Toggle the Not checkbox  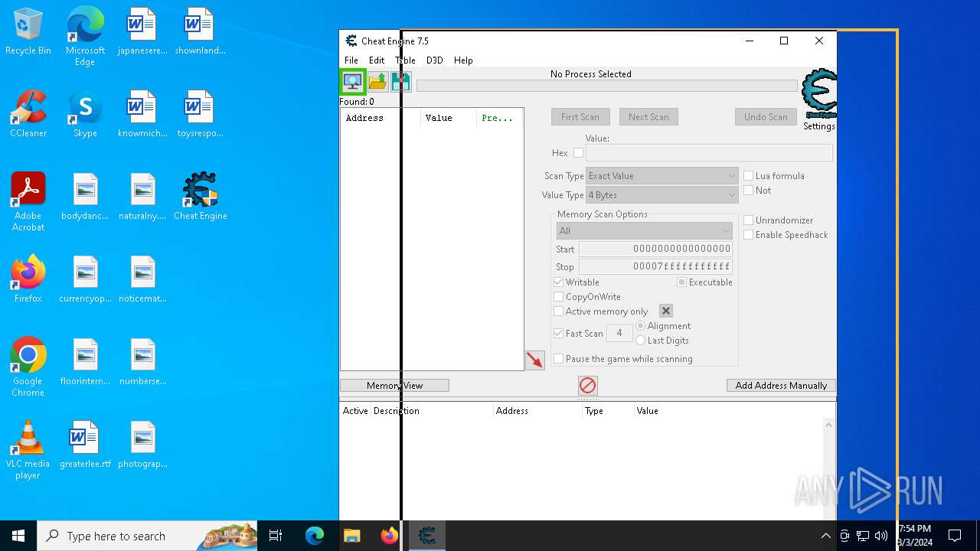click(749, 190)
